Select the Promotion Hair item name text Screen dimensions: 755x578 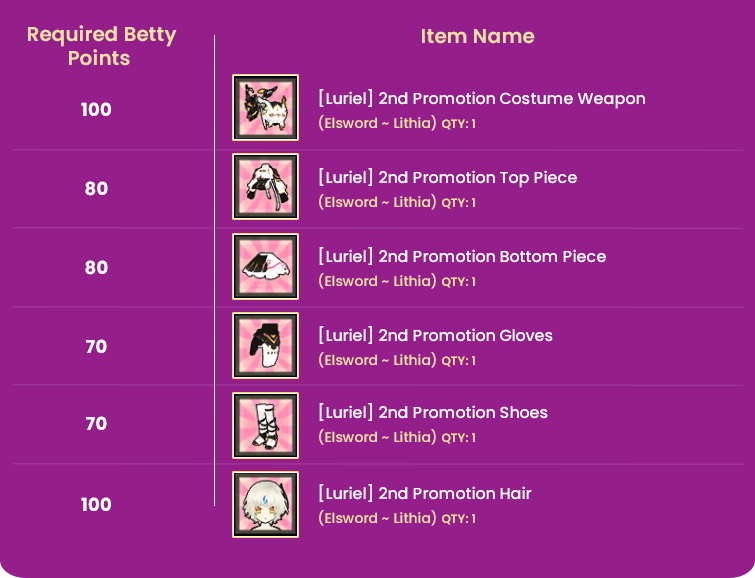424,494
